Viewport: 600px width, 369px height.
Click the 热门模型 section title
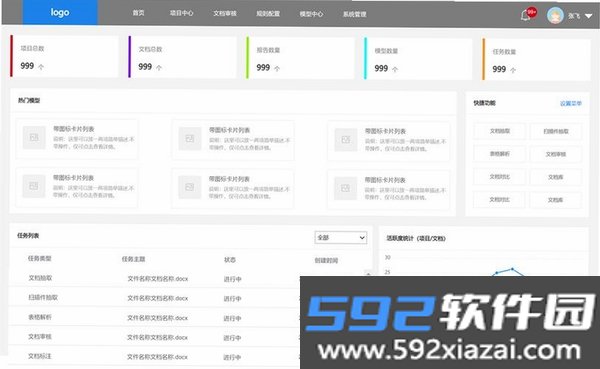tap(29, 101)
